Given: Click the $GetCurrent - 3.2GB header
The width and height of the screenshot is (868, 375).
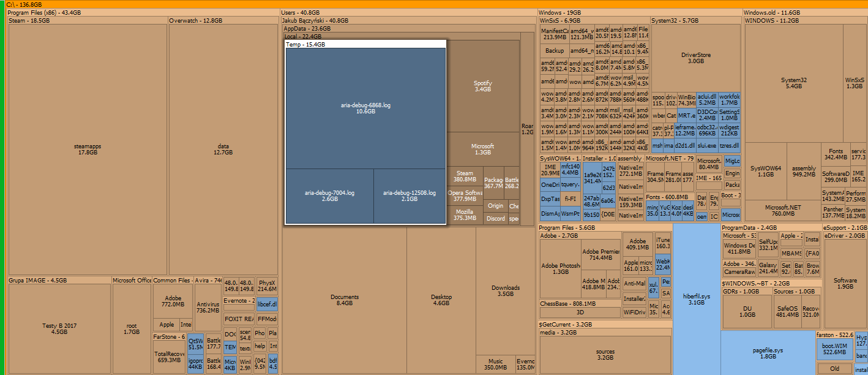Looking at the screenshot, I should point(605,325).
